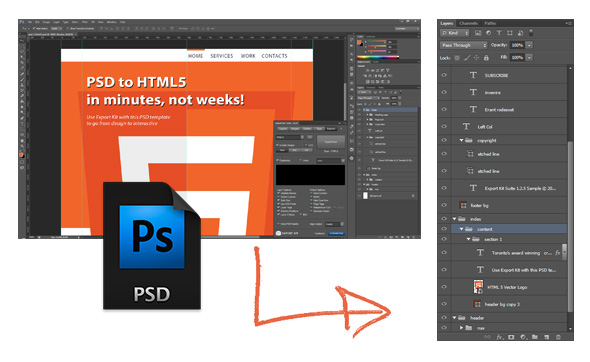Image resolution: width=590 pixels, height=362 pixels.
Task: Hide the footer bg layer
Action: (444, 205)
